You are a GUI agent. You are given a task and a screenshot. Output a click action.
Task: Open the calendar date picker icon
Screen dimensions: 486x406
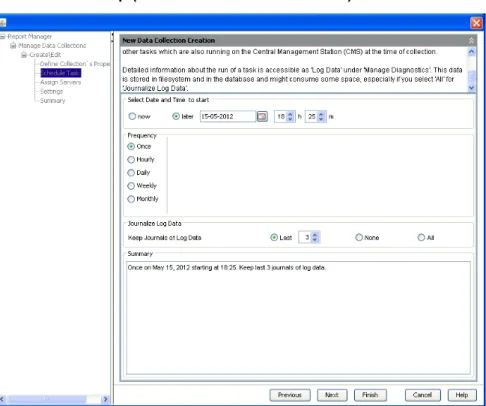tap(262, 116)
